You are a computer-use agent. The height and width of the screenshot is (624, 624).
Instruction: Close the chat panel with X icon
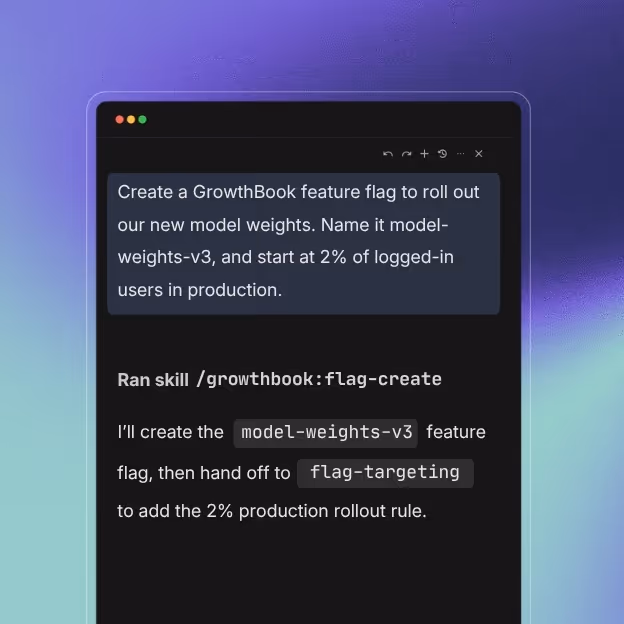click(x=479, y=154)
